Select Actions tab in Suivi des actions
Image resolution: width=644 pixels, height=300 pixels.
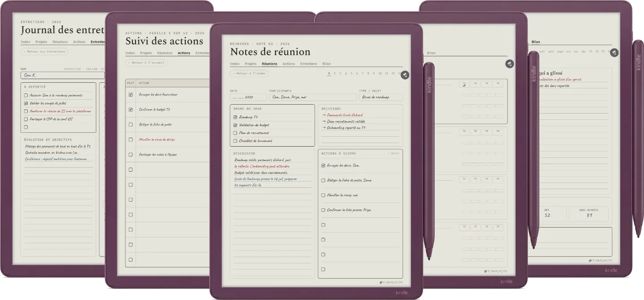coord(184,53)
